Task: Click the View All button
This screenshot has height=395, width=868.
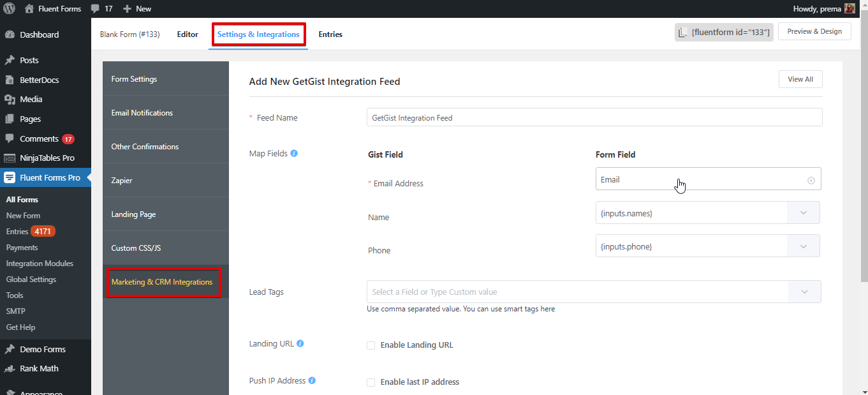Action: tap(800, 79)
